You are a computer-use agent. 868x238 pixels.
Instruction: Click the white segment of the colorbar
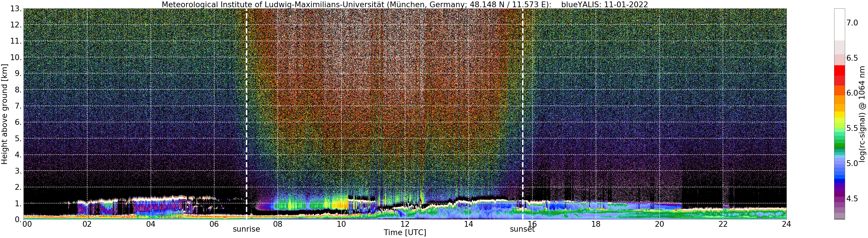click(x=839, y=25)
